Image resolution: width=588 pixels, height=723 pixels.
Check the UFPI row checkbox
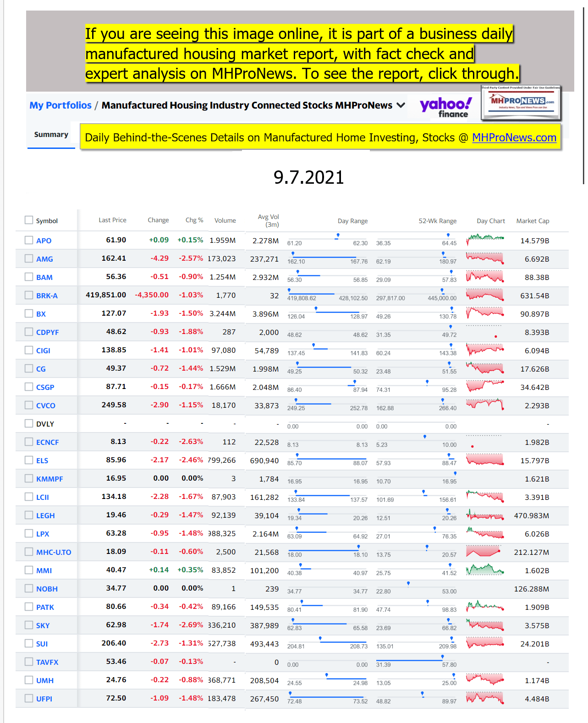pos(29,698)
